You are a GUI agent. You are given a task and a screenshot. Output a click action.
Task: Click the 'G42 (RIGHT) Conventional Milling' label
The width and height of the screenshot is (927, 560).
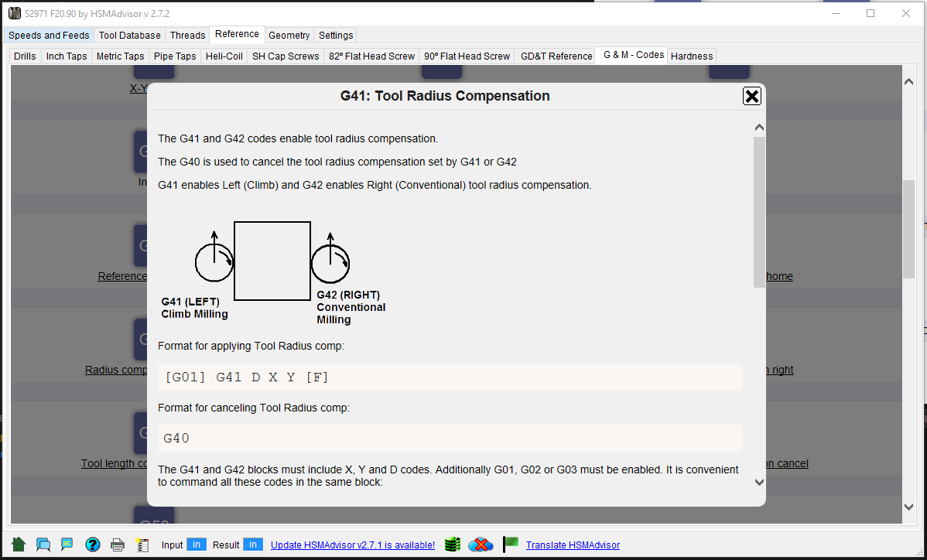tap(351, 307)
